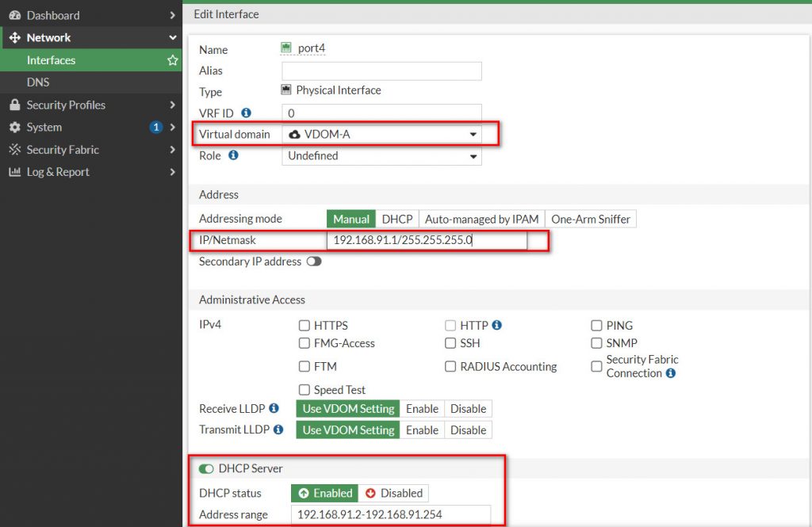
Task: Collapse the expanded Network section chevron
Action: click(171, 37)
